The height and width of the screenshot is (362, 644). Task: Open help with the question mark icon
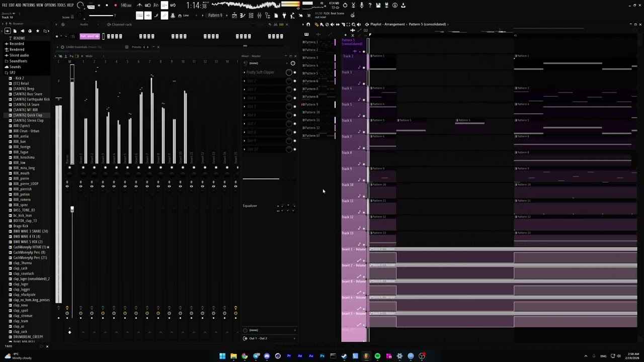coord(370,5)
